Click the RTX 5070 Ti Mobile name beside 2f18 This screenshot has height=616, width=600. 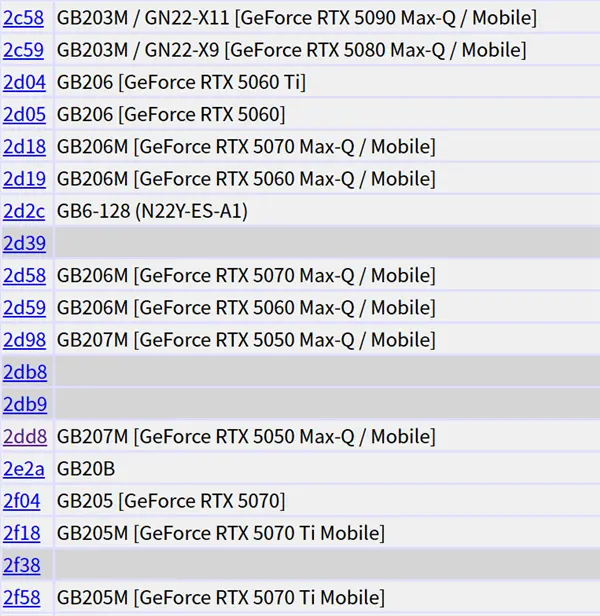[221, 534]
